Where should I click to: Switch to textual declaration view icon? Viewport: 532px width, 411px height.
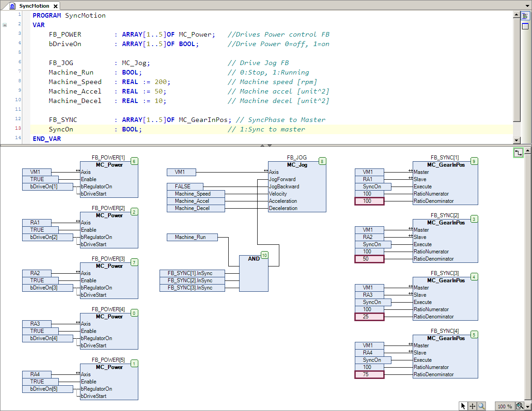525,16
